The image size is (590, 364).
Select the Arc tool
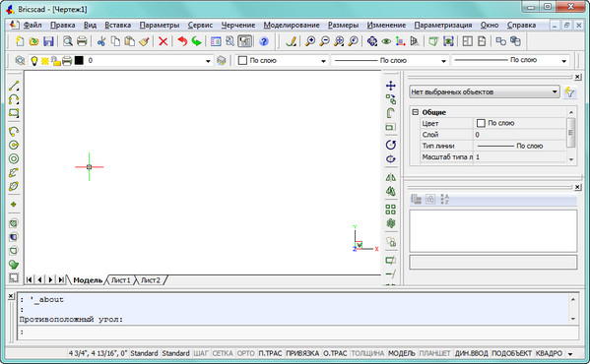(x=14, y=131)
